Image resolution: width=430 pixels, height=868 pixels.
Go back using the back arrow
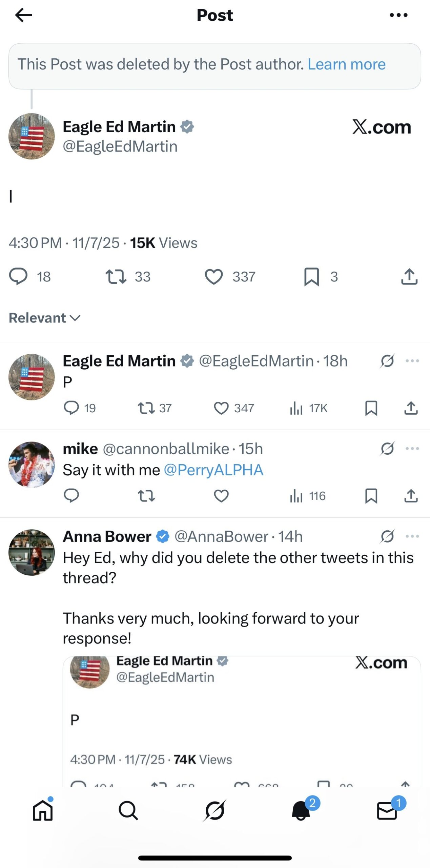point(23,15)
